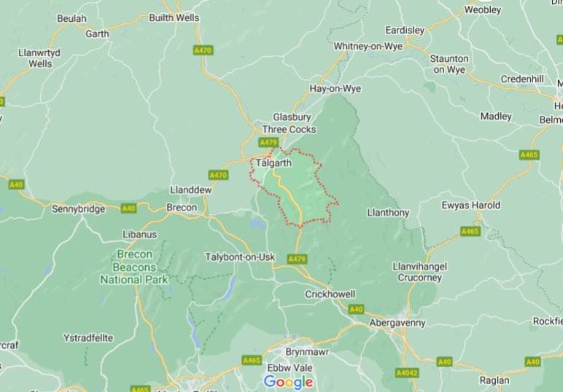Select the Builth Wells label
Screen dimensions: 563x392
coord(174,17)
